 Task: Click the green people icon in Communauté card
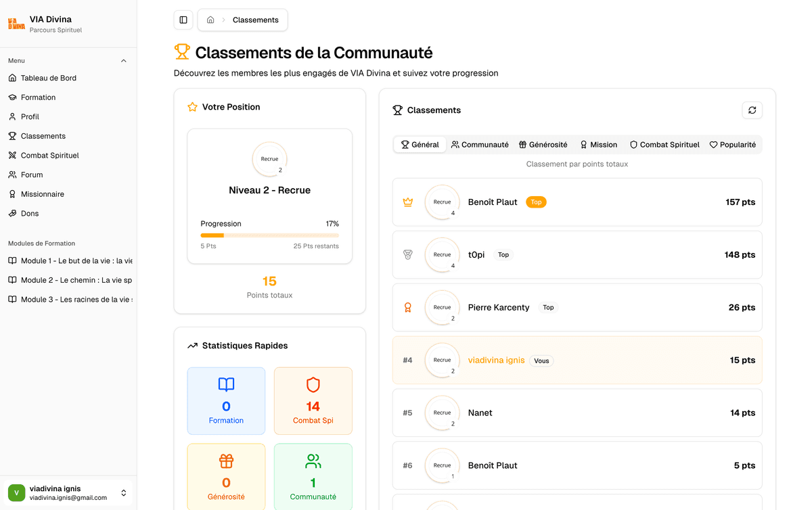pos(313,461)
